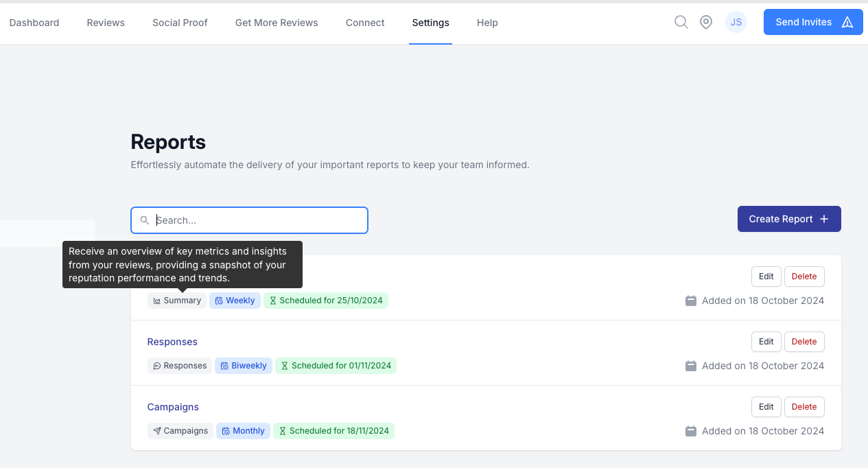
Task: Open the Dashboard tab
Action: 34,23
